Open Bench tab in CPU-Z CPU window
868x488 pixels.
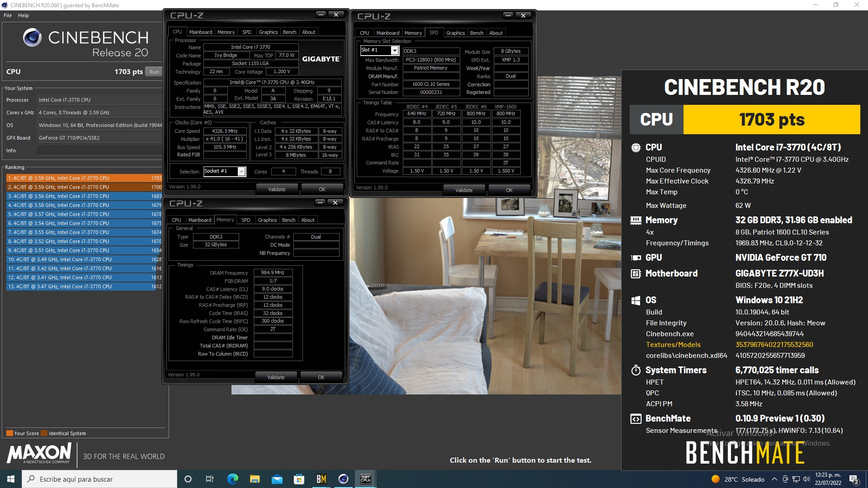[x=289, y=32]
